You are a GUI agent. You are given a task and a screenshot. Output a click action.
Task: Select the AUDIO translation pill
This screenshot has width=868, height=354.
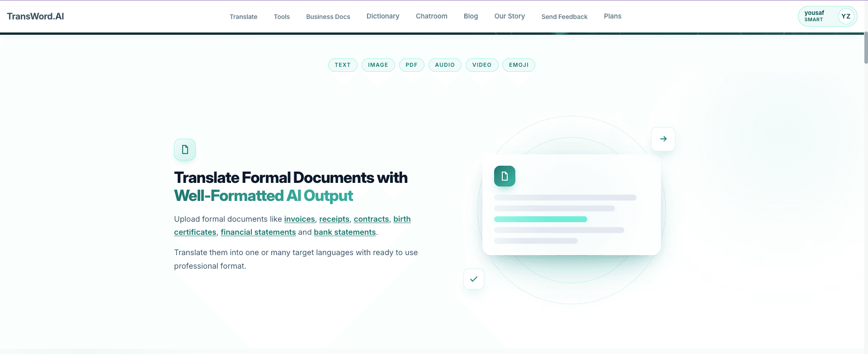(445, 65)
